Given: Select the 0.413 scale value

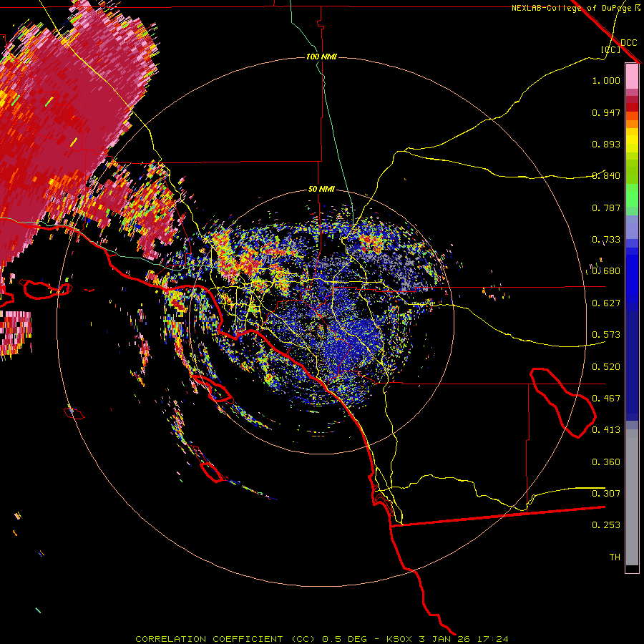Looking at the screenshot, I should click(606, 430).
